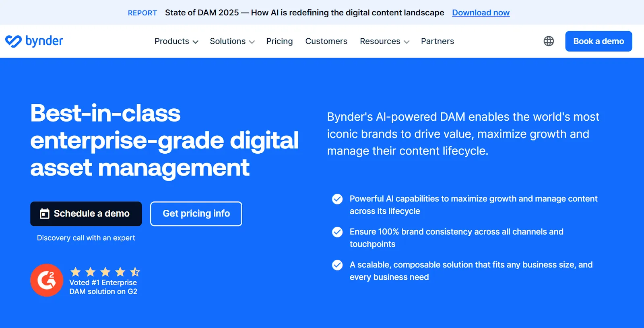
Task: Click checkmark icon beside brand consistency
Action: point(337,232)
